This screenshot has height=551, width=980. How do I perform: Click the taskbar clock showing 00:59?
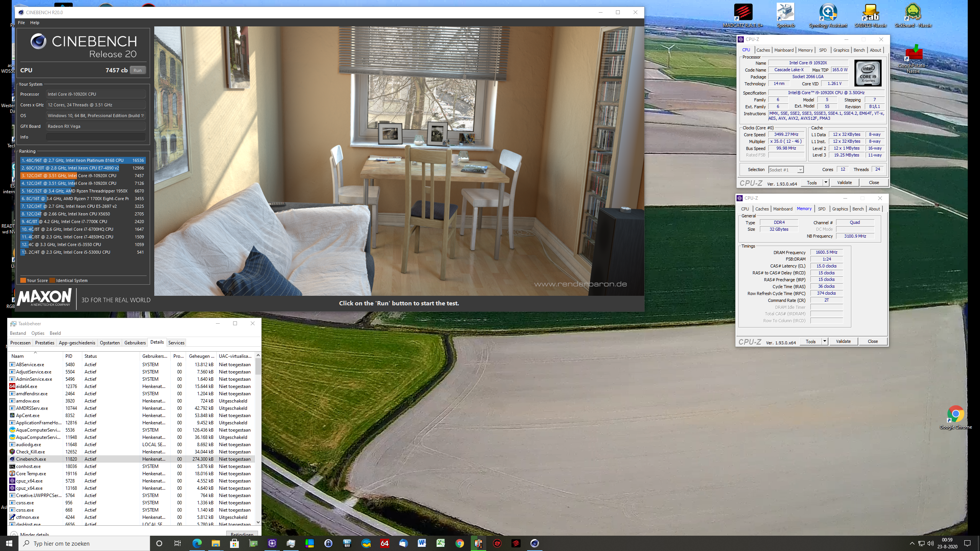[x=947, y=543]
